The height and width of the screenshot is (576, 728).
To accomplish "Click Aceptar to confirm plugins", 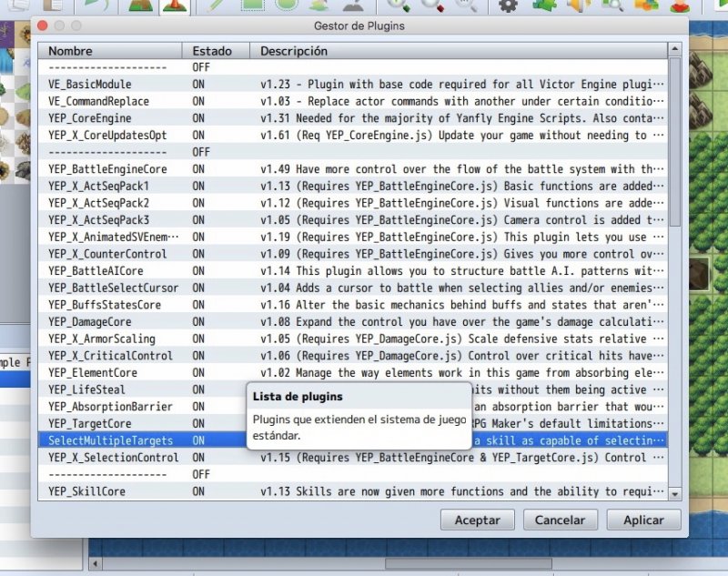I will click(x=477, y=520).
